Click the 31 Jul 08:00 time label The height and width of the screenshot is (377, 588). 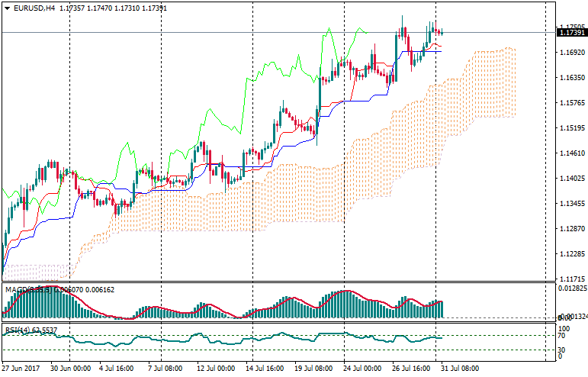pos(460,368)
